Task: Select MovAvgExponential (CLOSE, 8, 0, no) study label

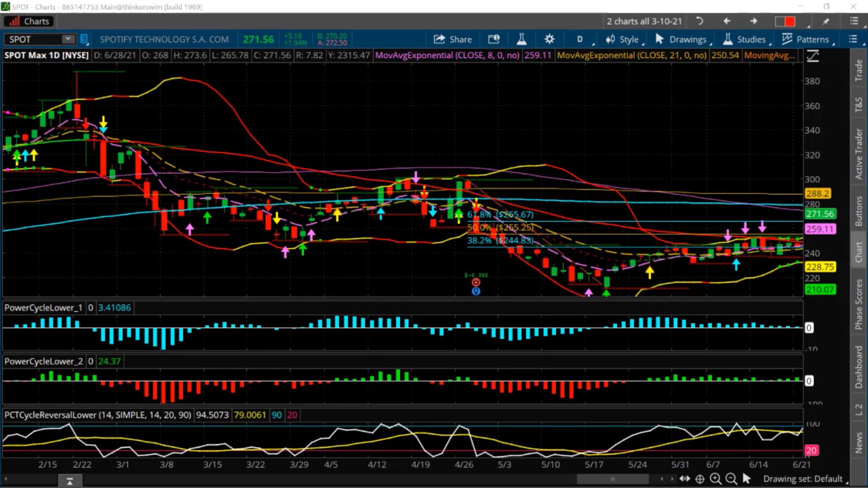Action: tap(447, 55)
